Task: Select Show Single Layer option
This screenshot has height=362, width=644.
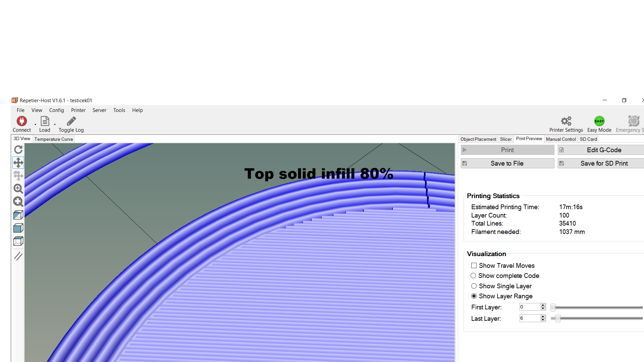Action: click(474, 286)
